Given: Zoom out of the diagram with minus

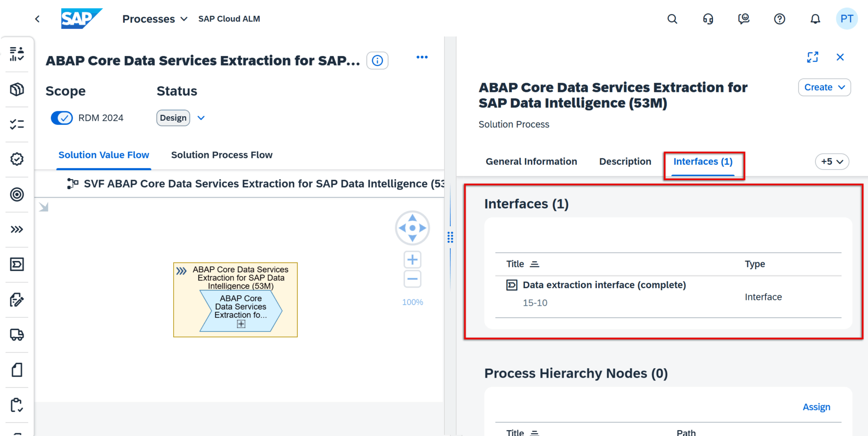Looking at the screenshot, I should [412, 279].
